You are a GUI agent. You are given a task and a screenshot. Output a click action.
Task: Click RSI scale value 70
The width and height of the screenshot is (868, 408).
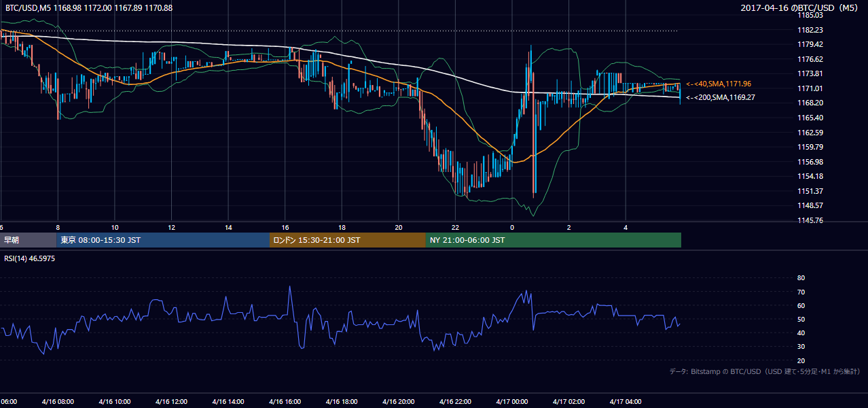[801, 292]
